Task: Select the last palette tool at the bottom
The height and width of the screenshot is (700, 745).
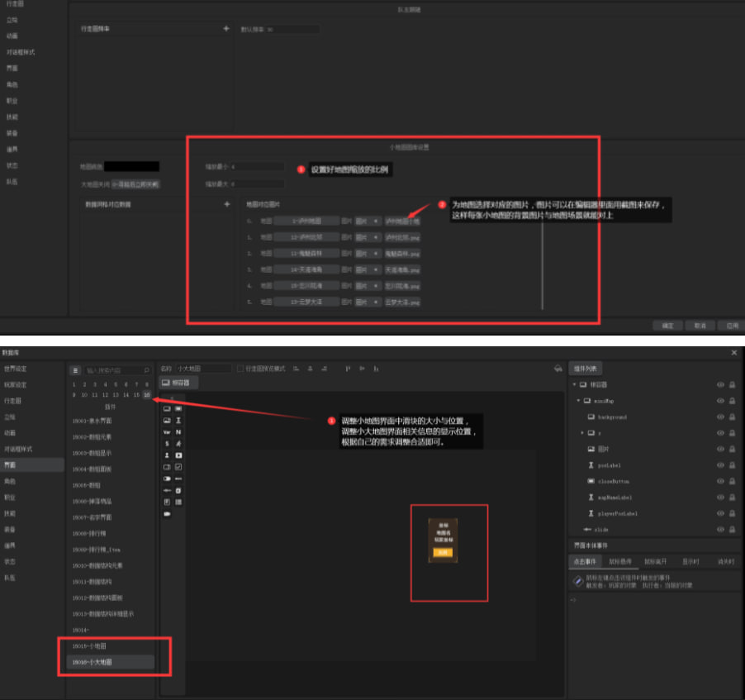Action: coord(167,514)
